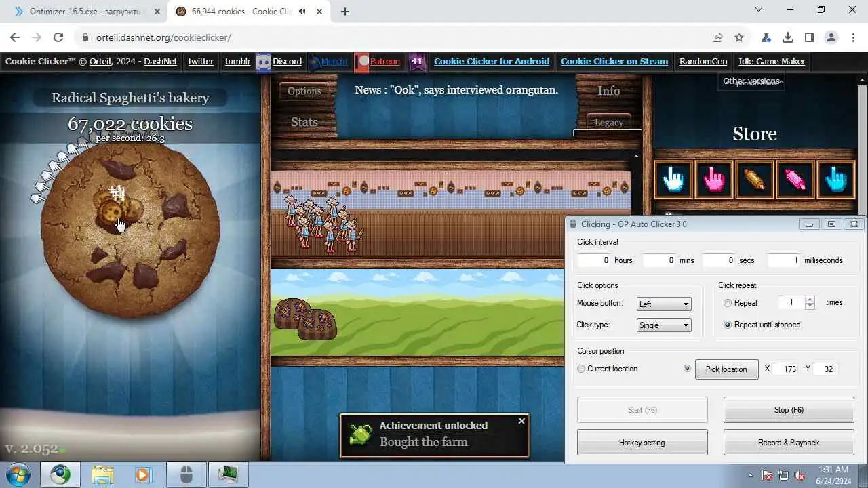The width and height of the screenshot is (868, 488).
Task: Open the Info menu in game
Action: click(x=609, y=91)
